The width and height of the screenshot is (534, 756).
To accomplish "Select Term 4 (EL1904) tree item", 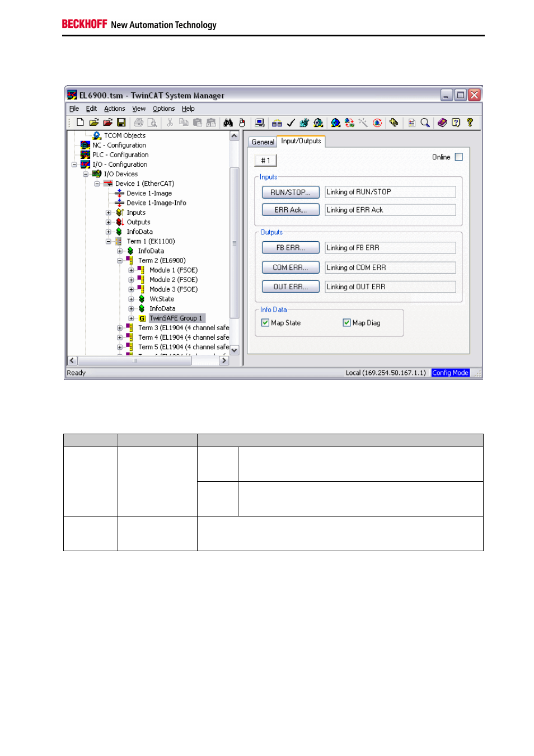I will [x=184, y=337].
